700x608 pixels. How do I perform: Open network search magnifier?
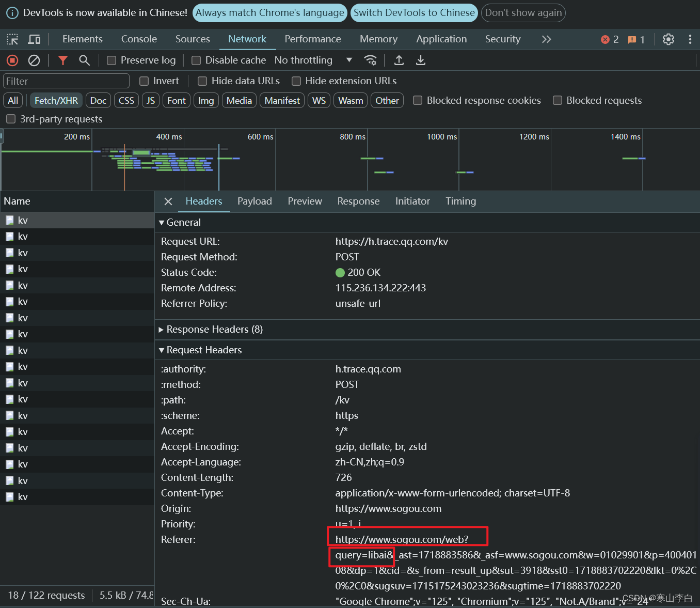coord(84,60)
